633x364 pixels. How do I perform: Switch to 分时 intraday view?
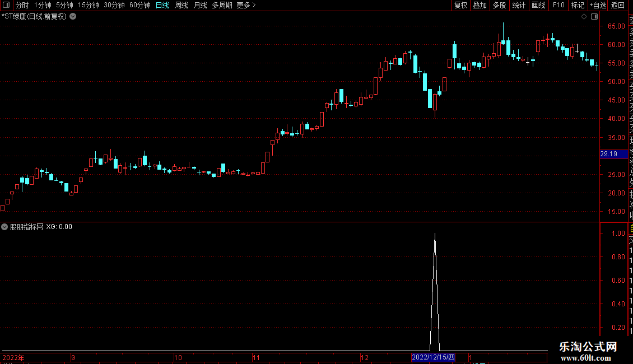coord(22,5)
